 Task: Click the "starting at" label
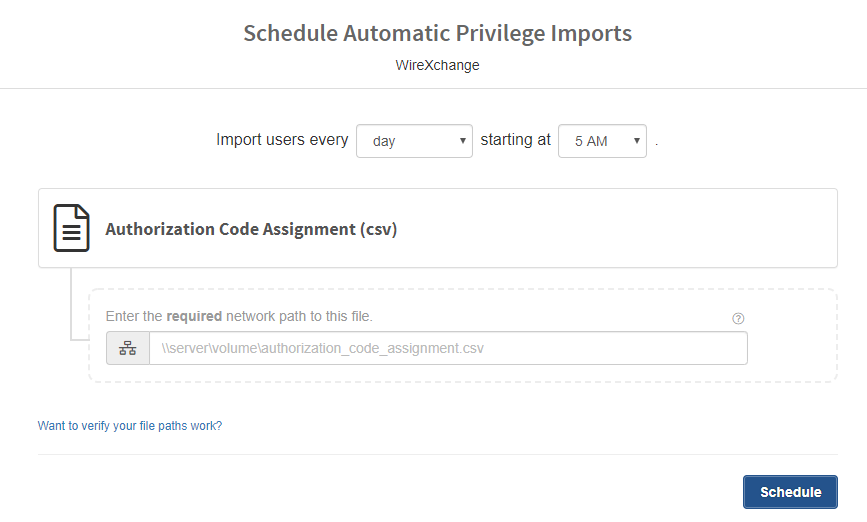(x=515, y=140)
